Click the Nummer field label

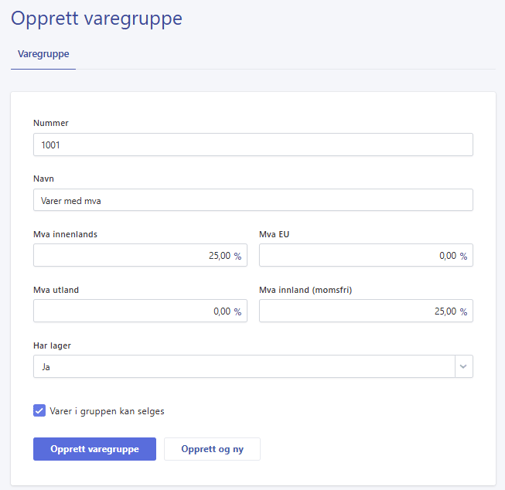pyautogui.click(x=51, y=123)
